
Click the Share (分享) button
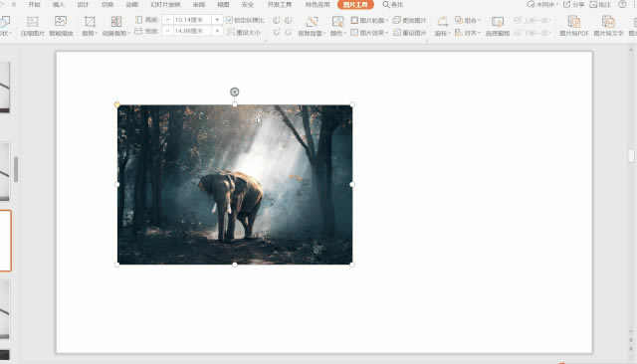(x=573, y=4)
